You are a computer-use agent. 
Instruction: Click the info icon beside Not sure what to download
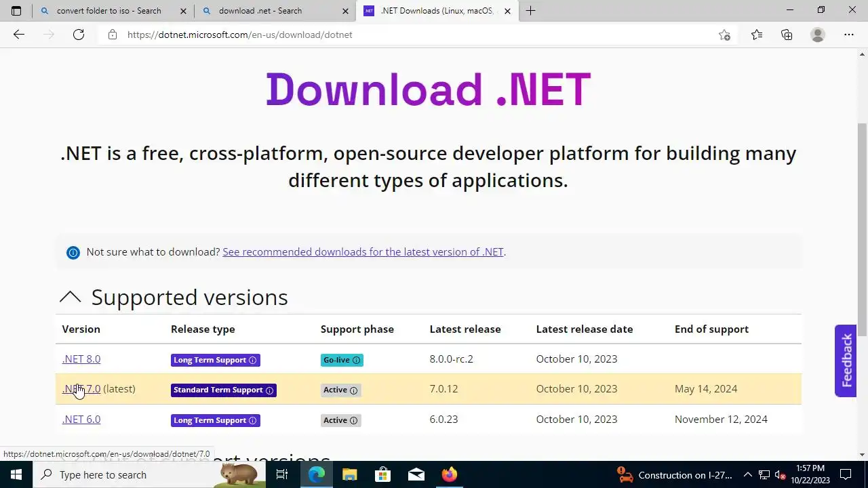pyautogui.click(x=73, y=252)
